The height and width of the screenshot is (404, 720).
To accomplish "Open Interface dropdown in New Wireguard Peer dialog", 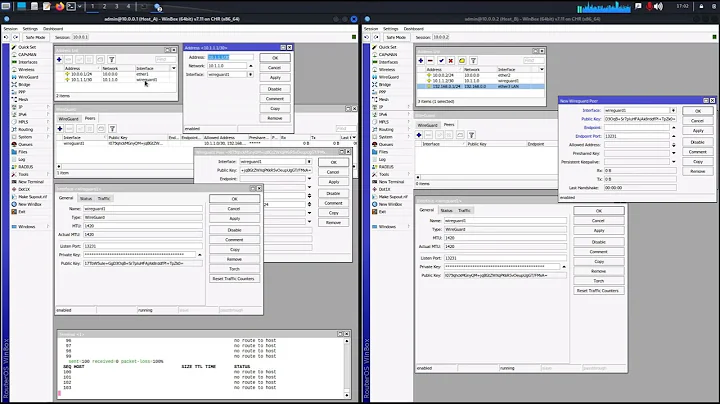I will [673, 111].
